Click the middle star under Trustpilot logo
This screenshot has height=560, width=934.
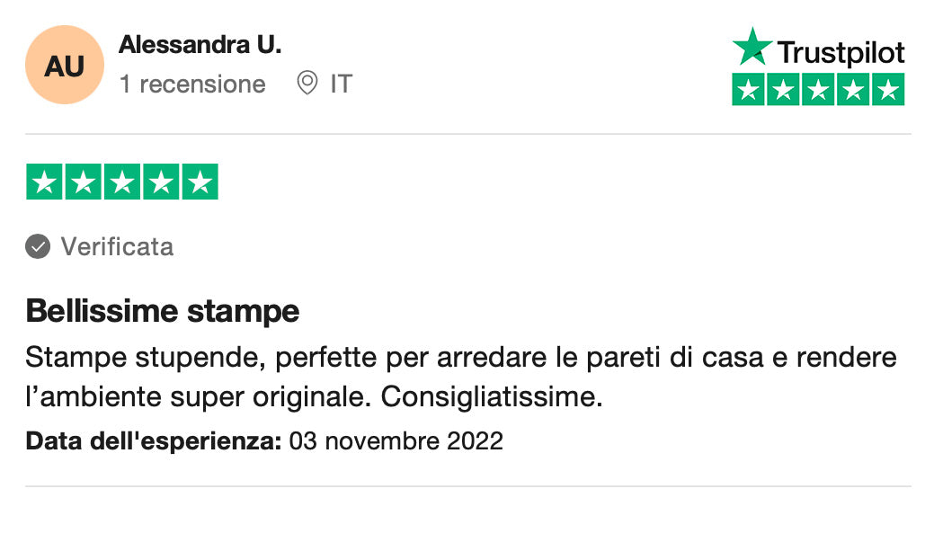pyautogui.click(x=818, y=90)
